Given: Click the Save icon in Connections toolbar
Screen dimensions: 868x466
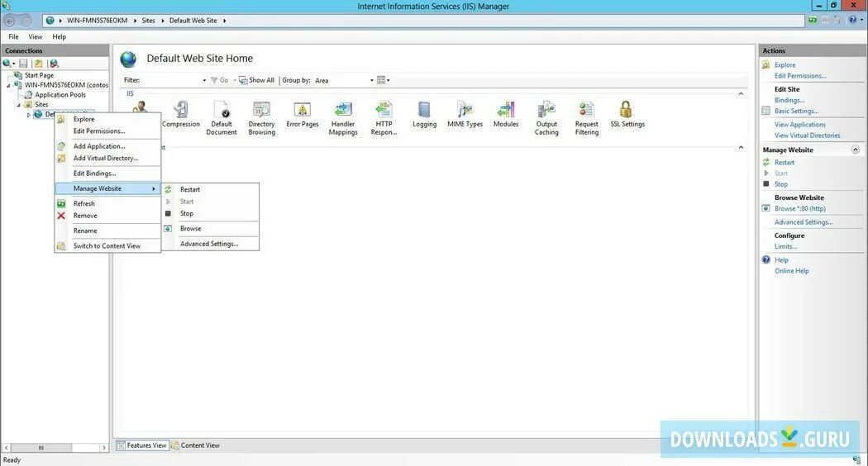Looking at the screenshot, I should [23, 64].
